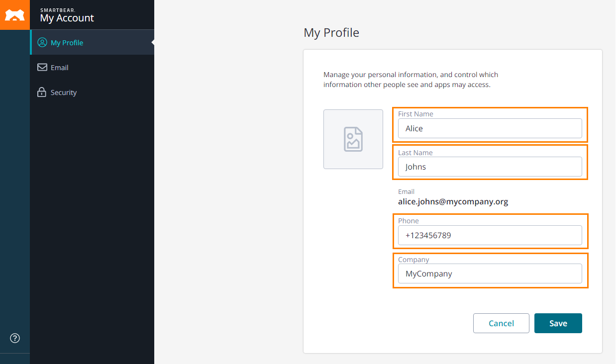
Task: Select the Last Name field containing Johns
Action: click(x=490, y=167)
